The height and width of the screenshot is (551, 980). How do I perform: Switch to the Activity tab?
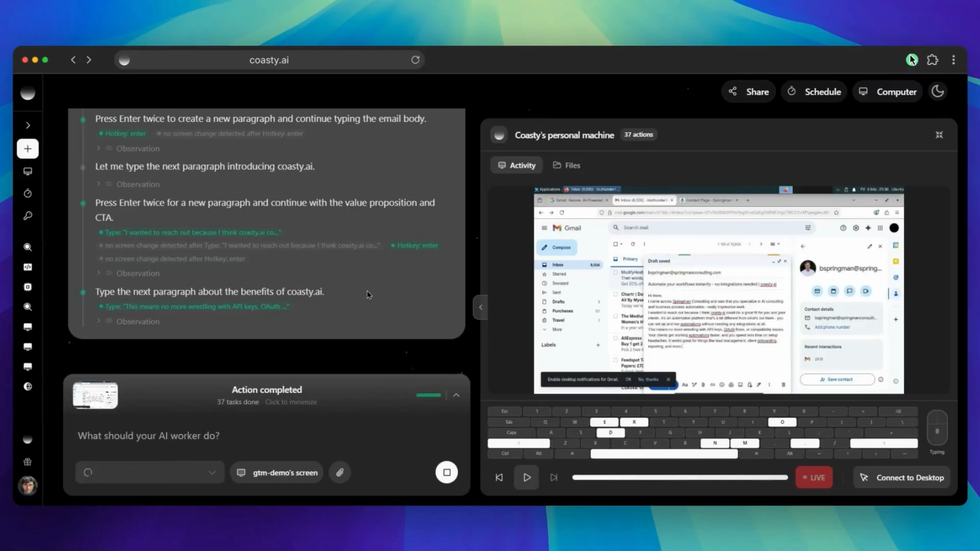point(516,165)
